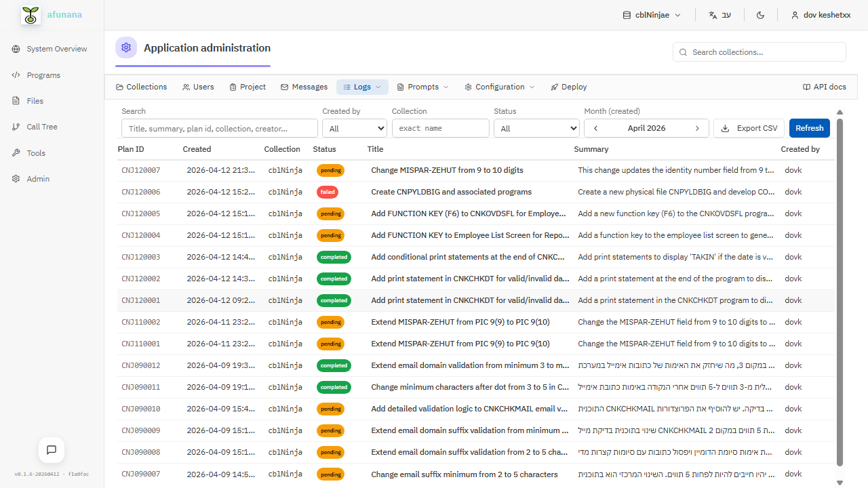868x488 pixels.
Task: Export the logs as CSV
Action: click(x=749, y=127)
